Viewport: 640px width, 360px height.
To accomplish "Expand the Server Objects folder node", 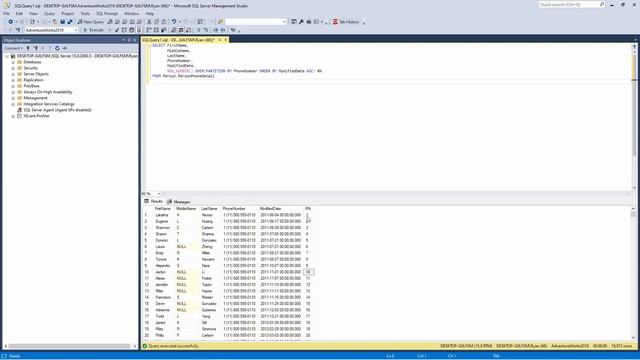I will [x=13, y=74].
